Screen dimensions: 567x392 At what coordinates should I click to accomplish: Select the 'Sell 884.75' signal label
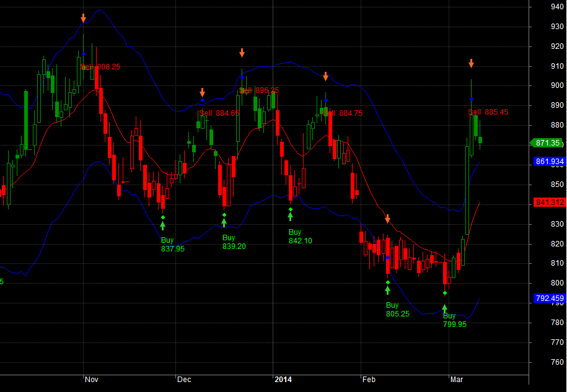tap(343, 113)
